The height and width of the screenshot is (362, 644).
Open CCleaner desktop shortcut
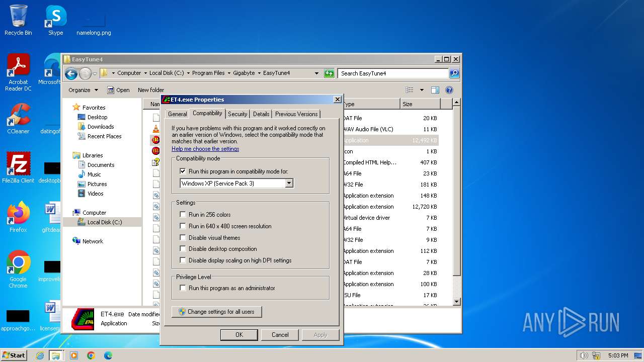[x=18, y=119]
